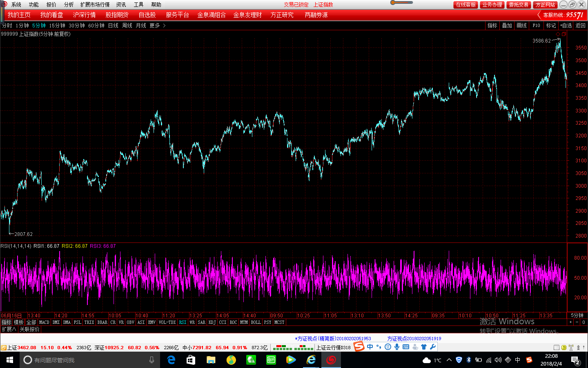588x368 pixels.
Task: Open the 报价 menu
Action: coord(51,4)
